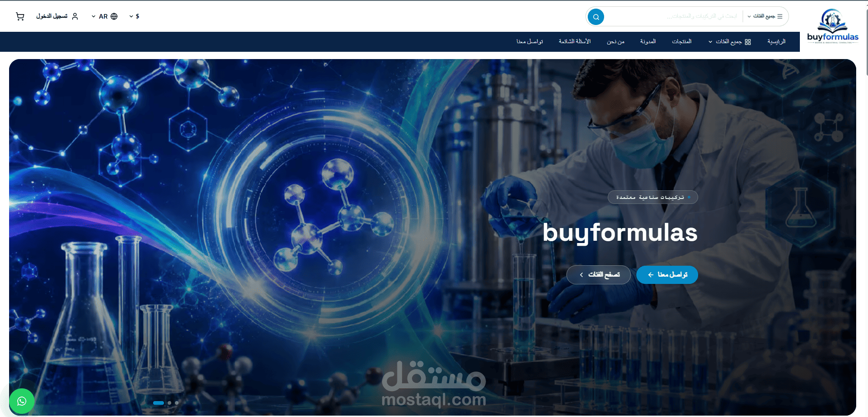868x417 pixels.
Task: Click the user account icon
Action: [x=75, y=16]
